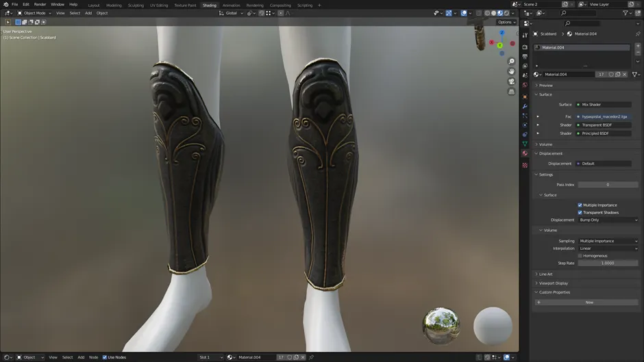644x362 pixels.
Task: Click the HDRI preview sphere
Action: click(x=441, y=326)
